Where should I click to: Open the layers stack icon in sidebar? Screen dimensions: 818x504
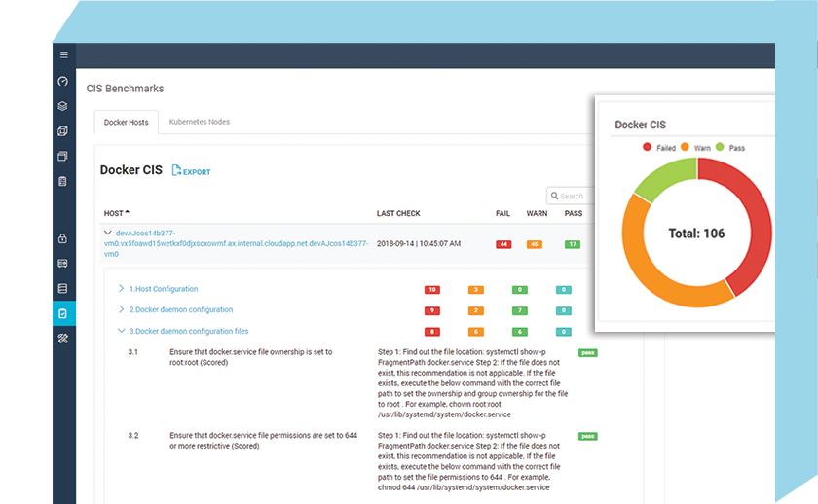tap(62, 106)
